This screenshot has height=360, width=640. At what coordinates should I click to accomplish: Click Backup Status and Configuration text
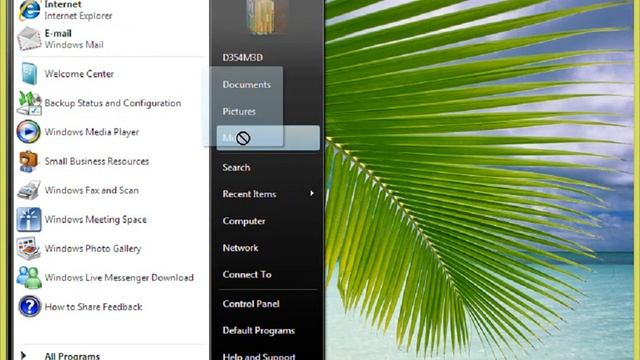pyautogui.click(x=113, y=103)
